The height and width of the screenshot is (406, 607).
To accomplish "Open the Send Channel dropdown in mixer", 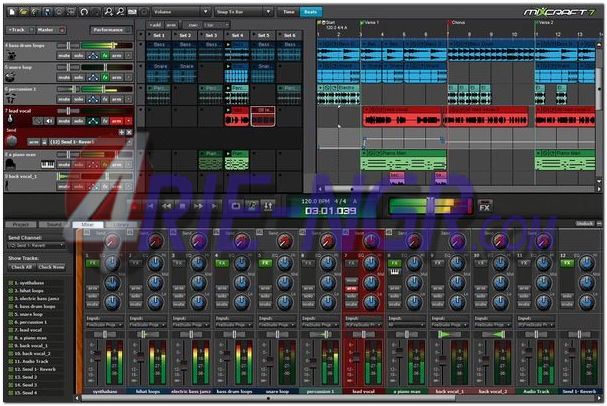I will pos(36,246).
